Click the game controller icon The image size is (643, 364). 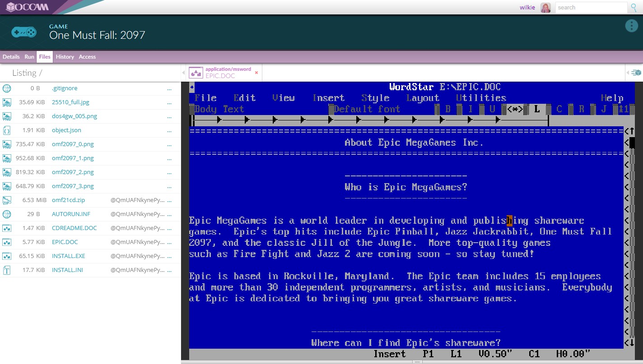24,32
